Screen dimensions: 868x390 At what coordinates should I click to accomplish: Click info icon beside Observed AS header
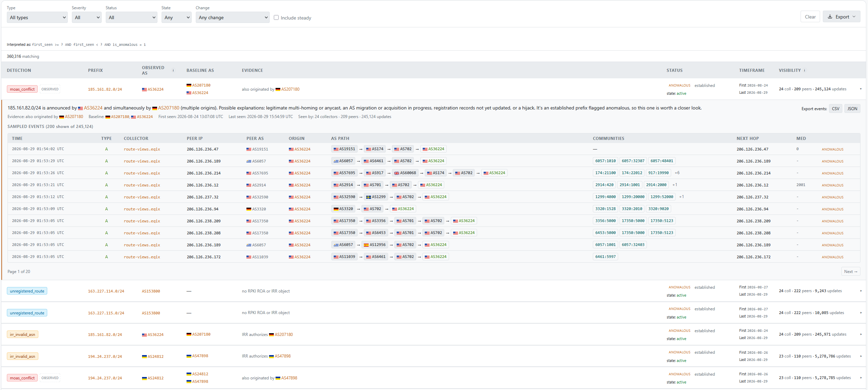coord(173,70)
